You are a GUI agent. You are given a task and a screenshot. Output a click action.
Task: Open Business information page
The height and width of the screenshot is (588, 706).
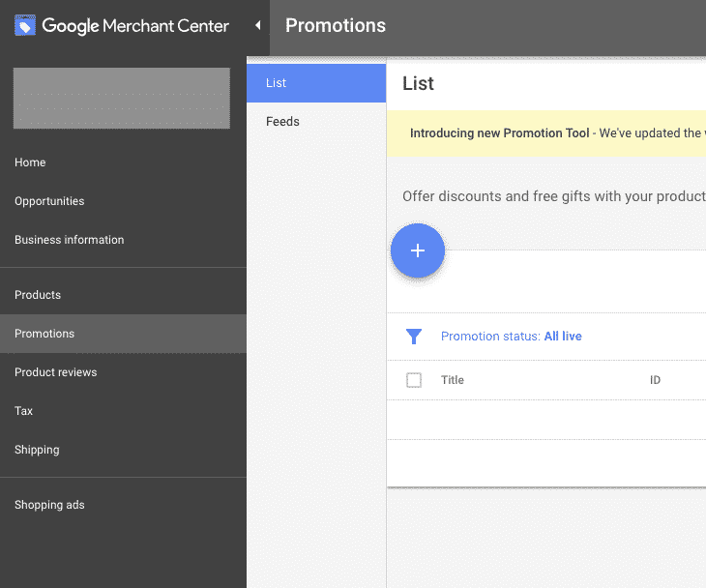click(123, 240)
